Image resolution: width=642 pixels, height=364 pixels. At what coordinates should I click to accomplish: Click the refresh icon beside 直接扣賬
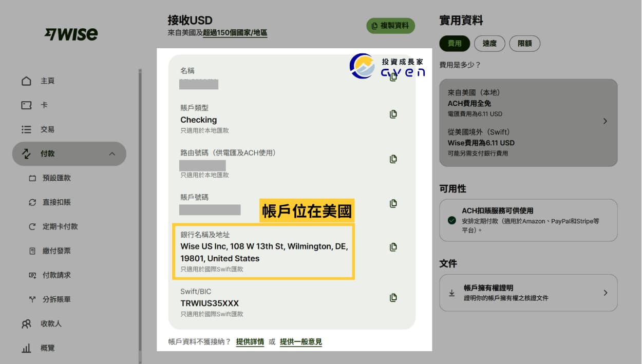tap(32, 202)
